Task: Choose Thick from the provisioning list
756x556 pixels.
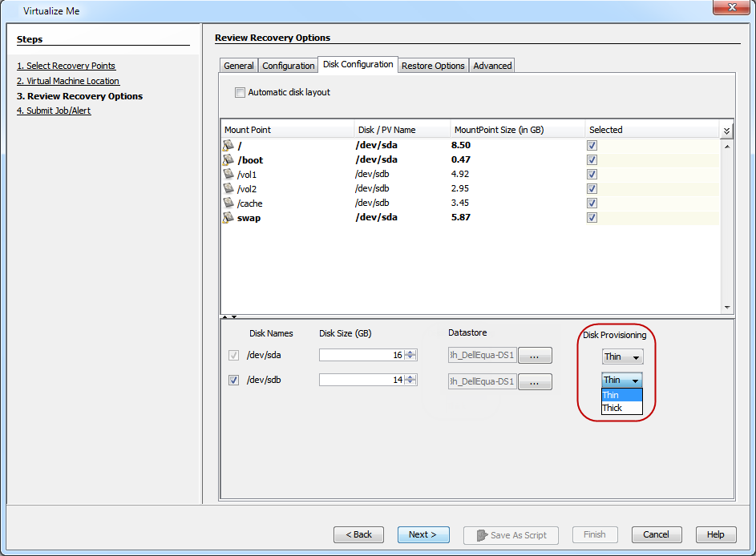Action: [612, 408]
